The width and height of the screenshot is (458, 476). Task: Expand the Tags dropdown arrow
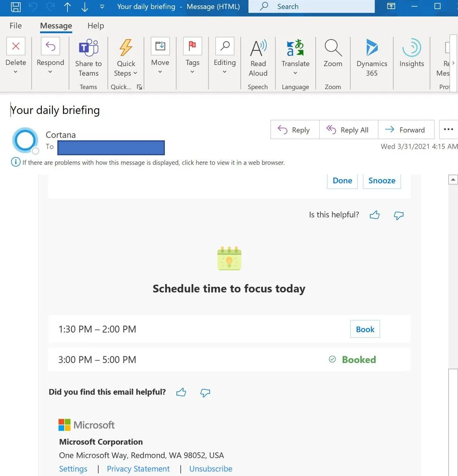tap(192, 72)
